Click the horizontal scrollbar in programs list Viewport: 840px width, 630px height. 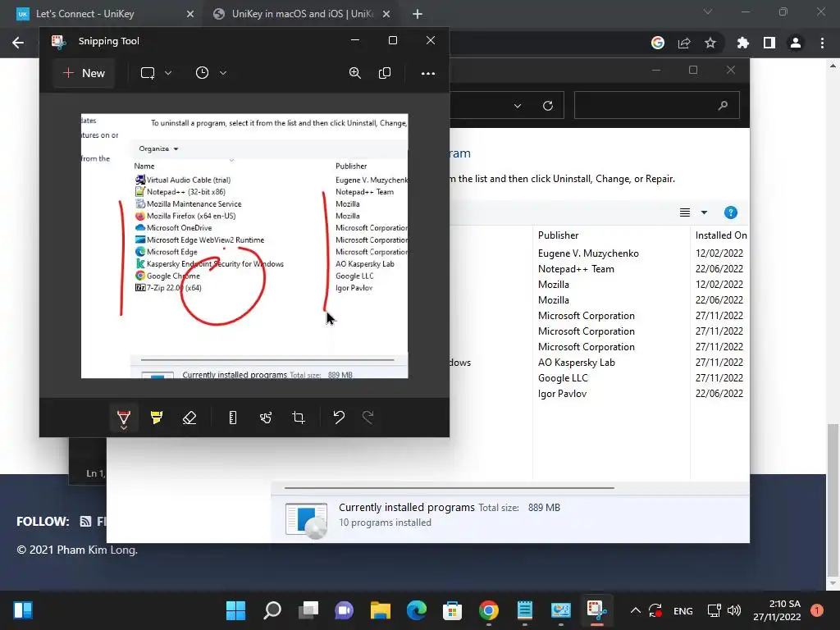[x=449, y=488]
